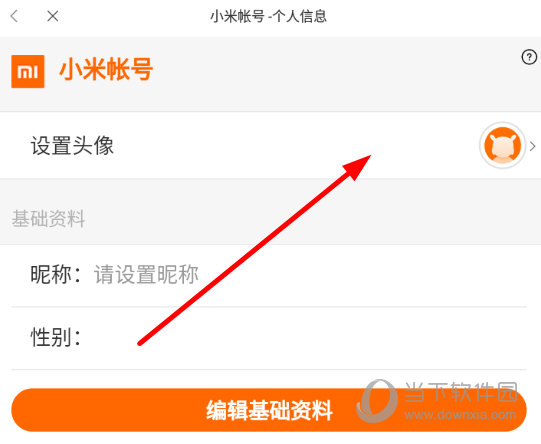Click the 设置头像 label text

[x=72, y=146]
